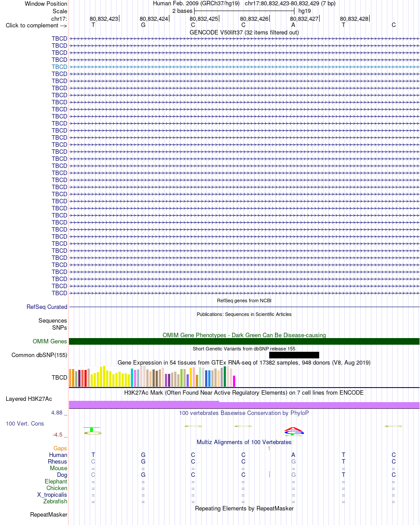Image resolution: width=420 pixels, height=525 pixels.
Task: Open the RefSeq Curated track label
Action: coord(47,307)
